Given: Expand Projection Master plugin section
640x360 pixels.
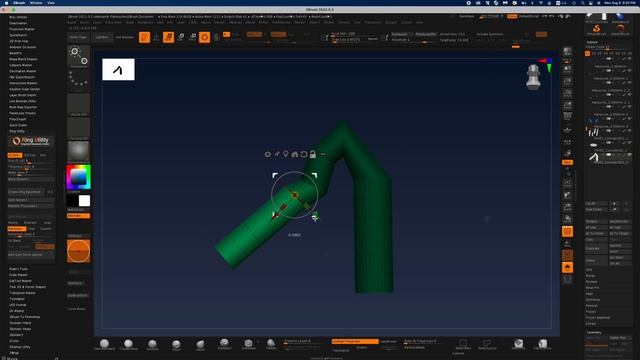Looking at the screenshot, I should click(x=22, y=29).
